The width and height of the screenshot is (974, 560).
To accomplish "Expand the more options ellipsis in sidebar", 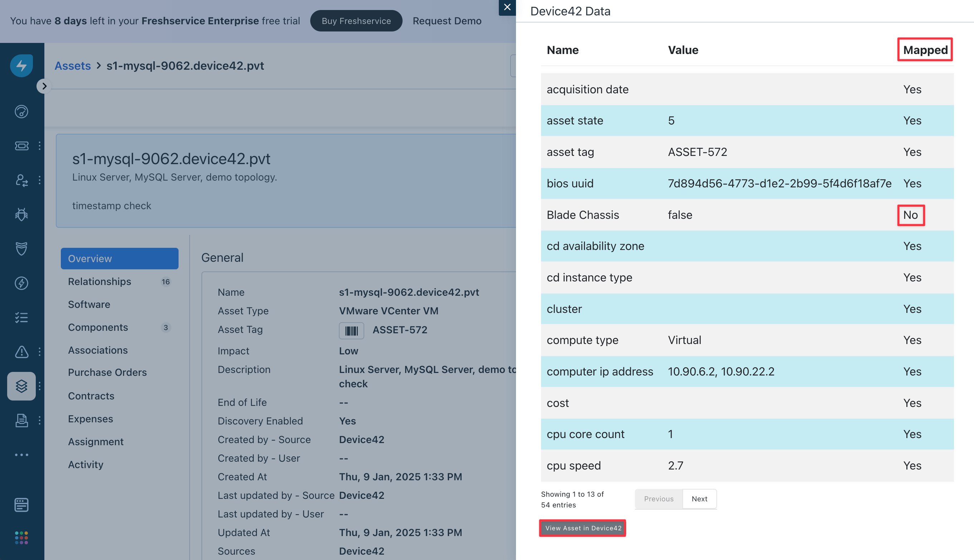I will 21,455.
